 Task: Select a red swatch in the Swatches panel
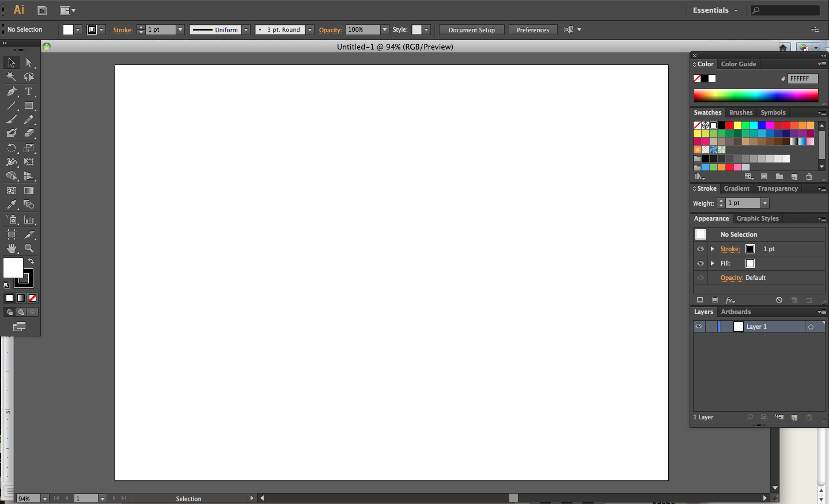click(730, 125)
